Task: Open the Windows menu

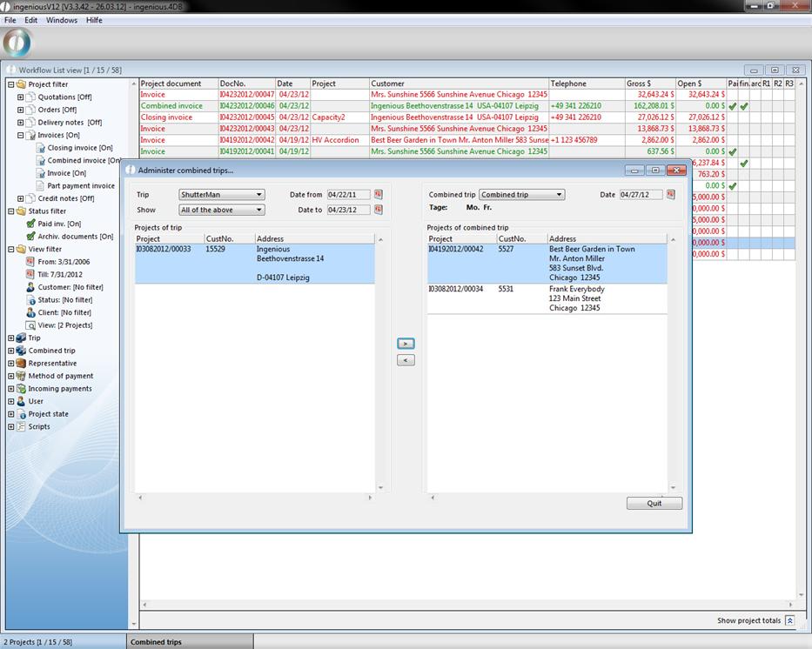Action: 62,20
